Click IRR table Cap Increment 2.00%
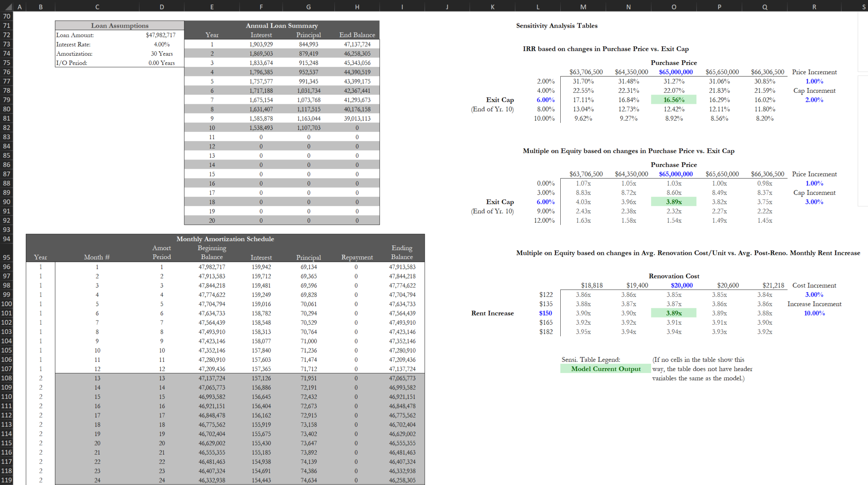 coord(814,100)
